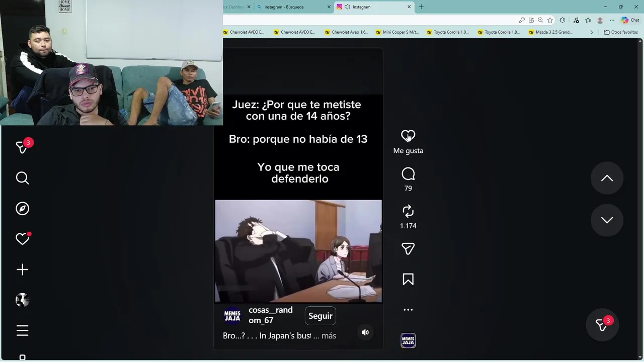Open Instagram Search magnifier in sidebar
This screenshot has width=644, height=362.
pos(22,178)
